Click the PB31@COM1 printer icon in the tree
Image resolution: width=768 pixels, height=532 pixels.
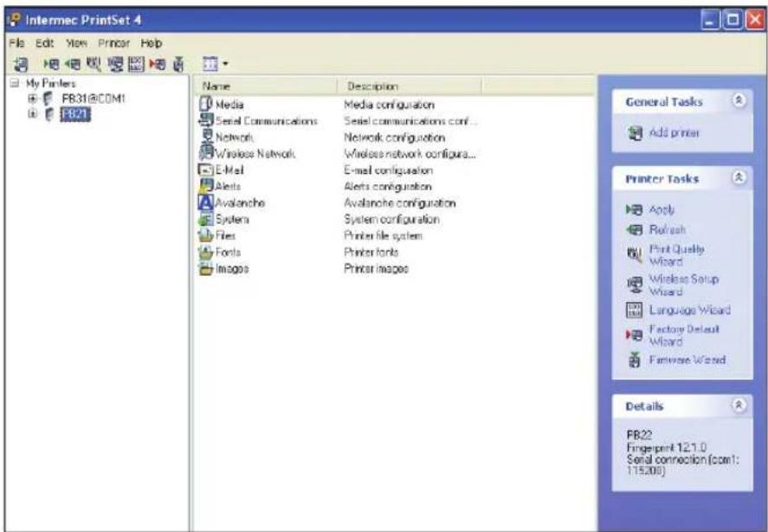click(x=48, y=99)
